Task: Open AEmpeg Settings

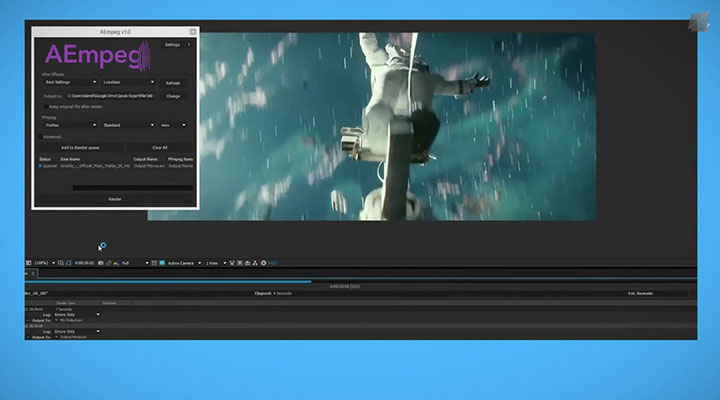Action: coord(172,45)
